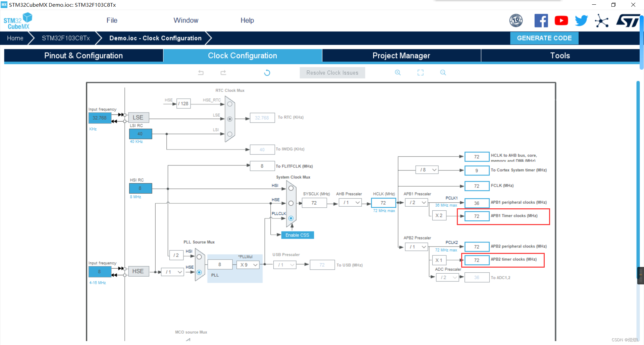Screen dimensions: 644x345
Task: Open the USB Prescaler dropdown
Action: 285,265
